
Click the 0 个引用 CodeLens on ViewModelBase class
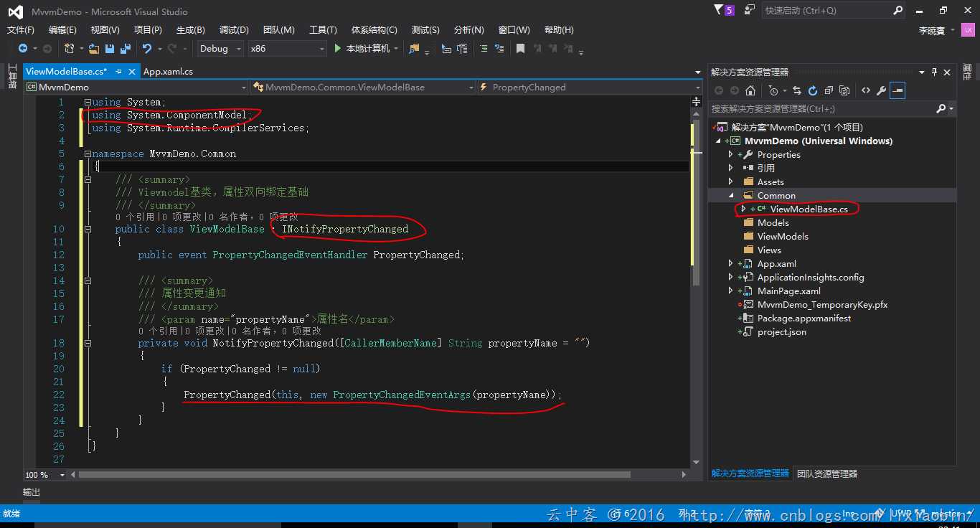pos(138,217)
